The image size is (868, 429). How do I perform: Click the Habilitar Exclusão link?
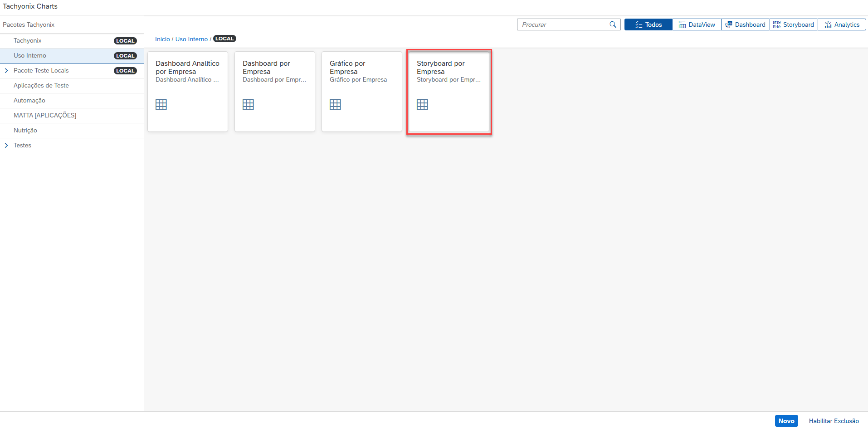point(834,421)
